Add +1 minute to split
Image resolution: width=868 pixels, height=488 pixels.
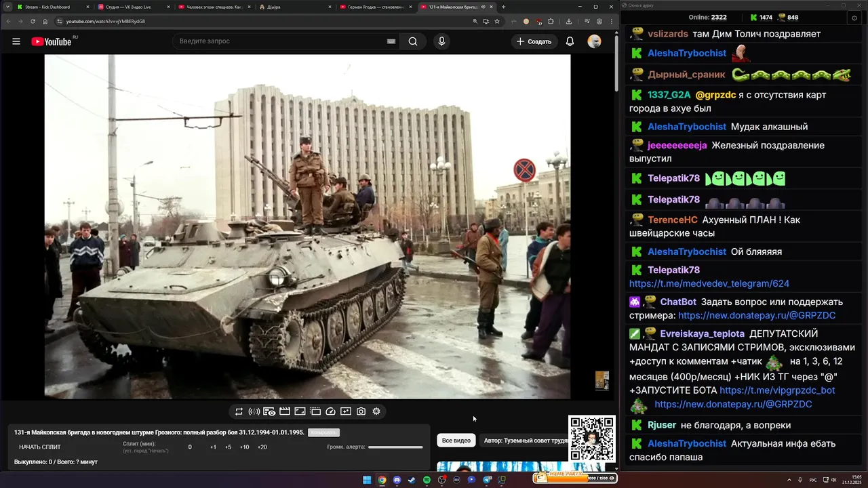[213, 447]
